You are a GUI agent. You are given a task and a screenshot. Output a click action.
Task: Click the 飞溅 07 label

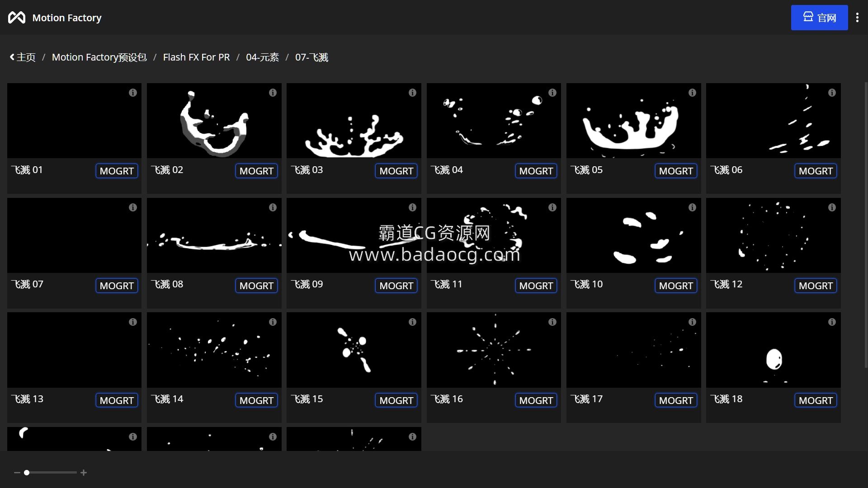coord(27,284)
